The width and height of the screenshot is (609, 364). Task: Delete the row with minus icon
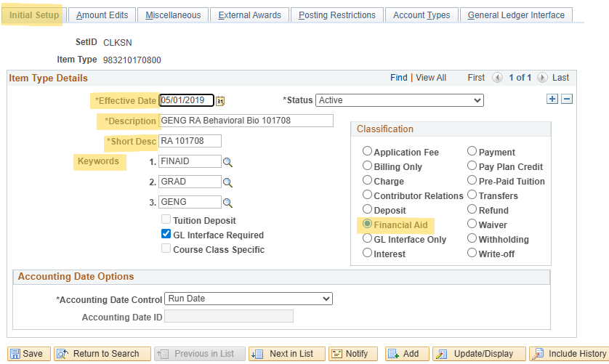tap(567, 100)
